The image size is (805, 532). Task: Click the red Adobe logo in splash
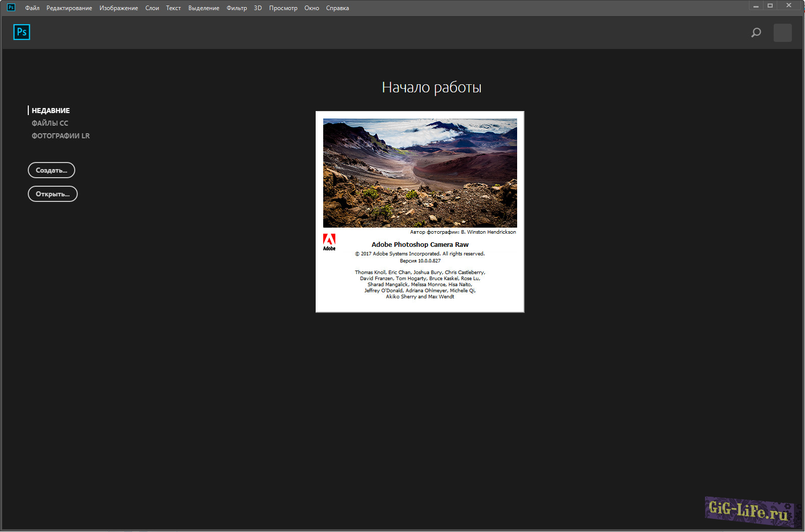pyautogui.click(x=329, y=242)
